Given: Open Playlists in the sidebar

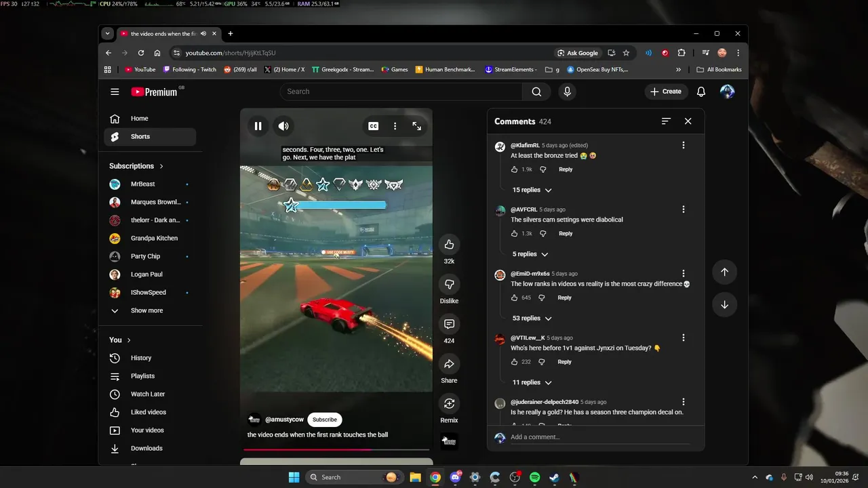Looking at the screenshot, I should pos(150,376).
